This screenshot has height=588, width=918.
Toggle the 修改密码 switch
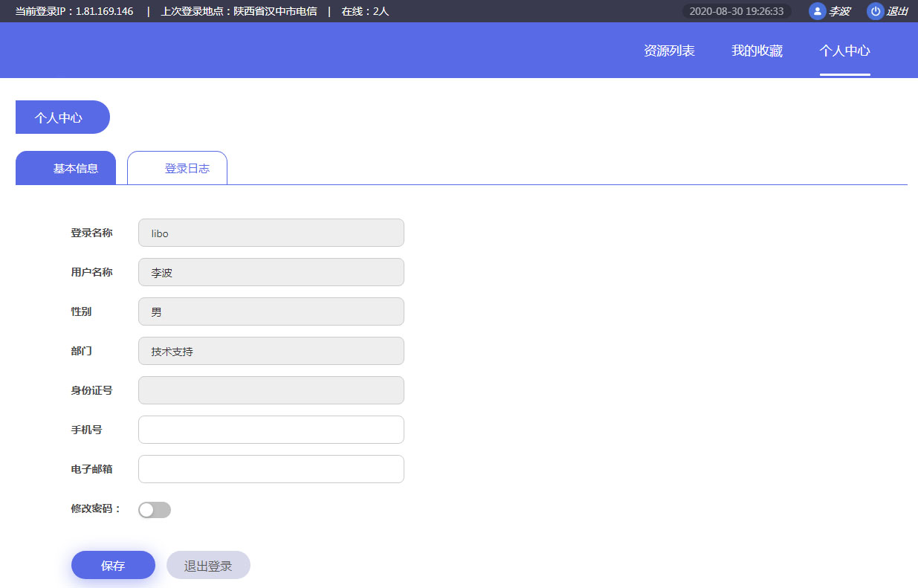click(x=155, y=510)
